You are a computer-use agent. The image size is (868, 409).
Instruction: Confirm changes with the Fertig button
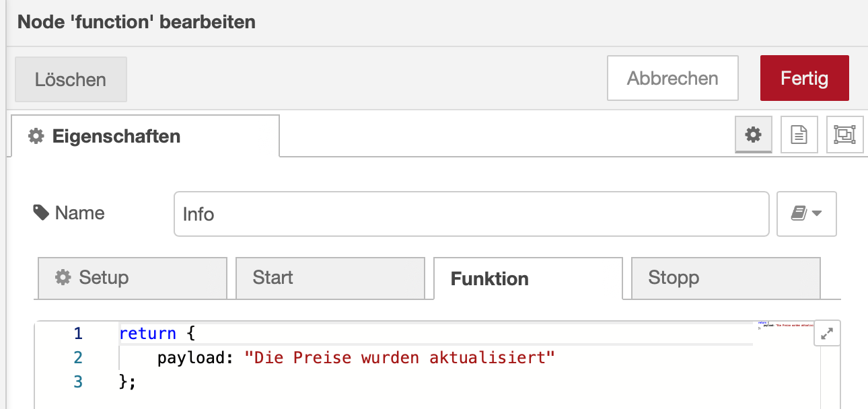click(804, 78)
